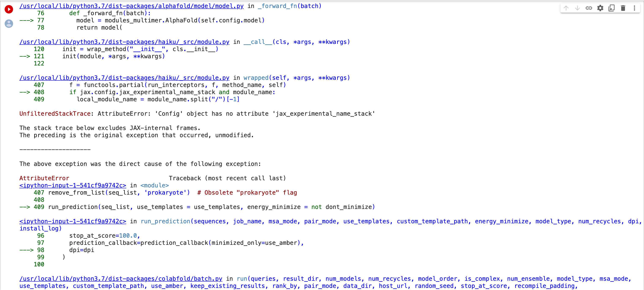Image resolution: width=644 pixels, height=290 pixels.
Task: Click the executed-by user avatar
Action: [9, 24]
